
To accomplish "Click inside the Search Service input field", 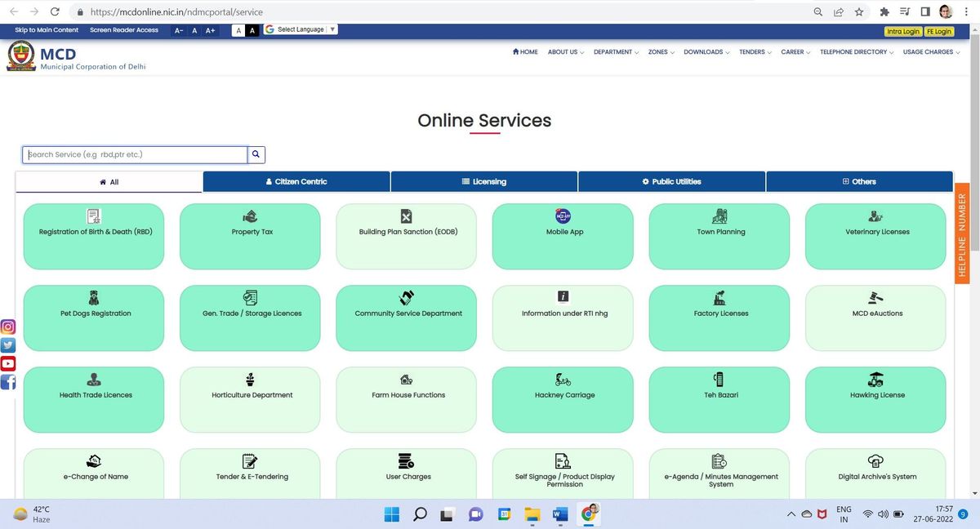I will tap(135, 154).
